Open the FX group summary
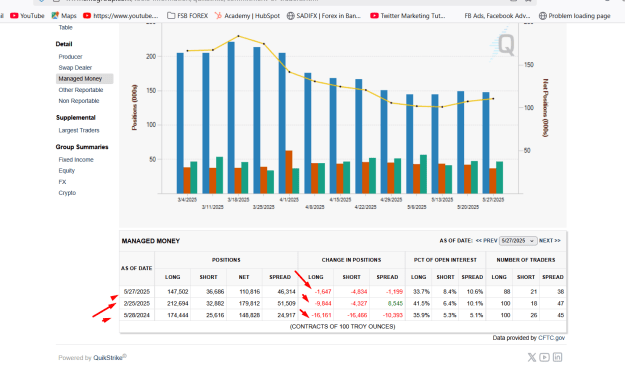Screen dimensions: 625x368 [x=62, y=182]
